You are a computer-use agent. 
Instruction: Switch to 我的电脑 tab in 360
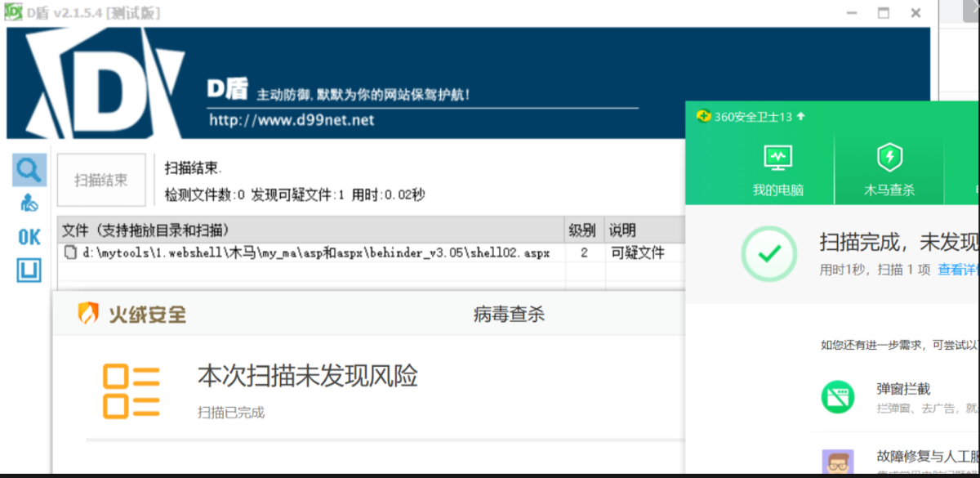[778, 169]
